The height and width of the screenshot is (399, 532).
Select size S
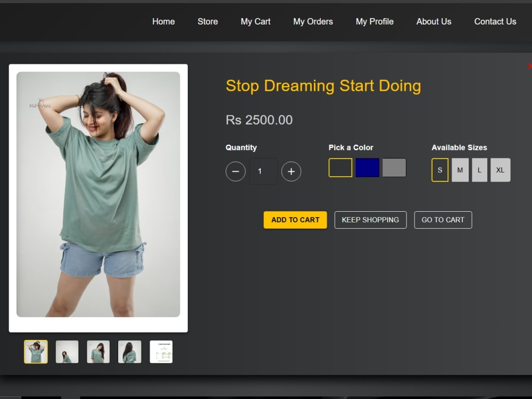(440, 170)
